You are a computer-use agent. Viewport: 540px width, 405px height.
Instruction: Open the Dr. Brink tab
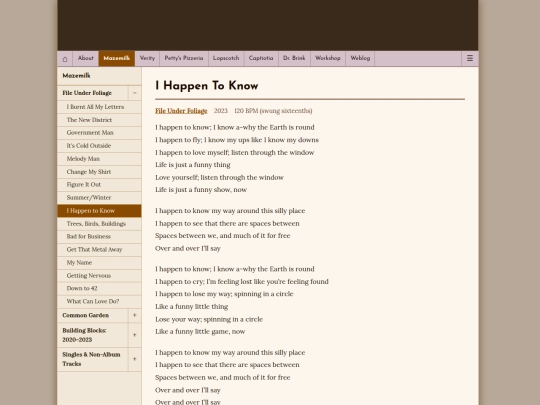tap(294, 59)
